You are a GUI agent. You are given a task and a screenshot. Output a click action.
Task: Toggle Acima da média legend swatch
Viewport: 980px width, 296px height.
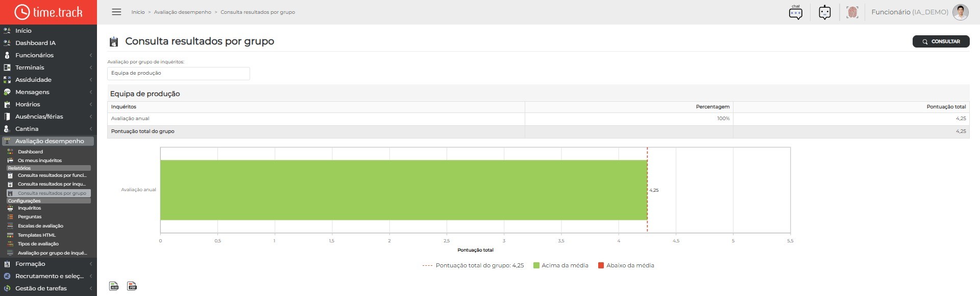click(x=536, y=265)
